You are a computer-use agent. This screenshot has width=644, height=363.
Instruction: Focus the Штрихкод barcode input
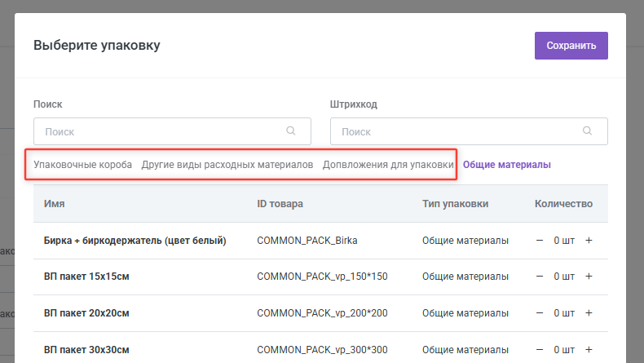(457, 131)
